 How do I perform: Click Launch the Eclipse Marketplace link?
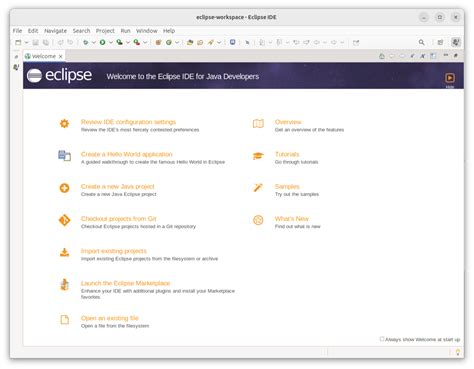[125, 283]
